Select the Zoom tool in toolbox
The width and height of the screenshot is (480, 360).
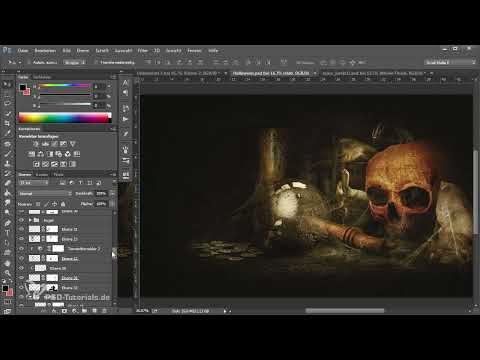tap(7, 273)
